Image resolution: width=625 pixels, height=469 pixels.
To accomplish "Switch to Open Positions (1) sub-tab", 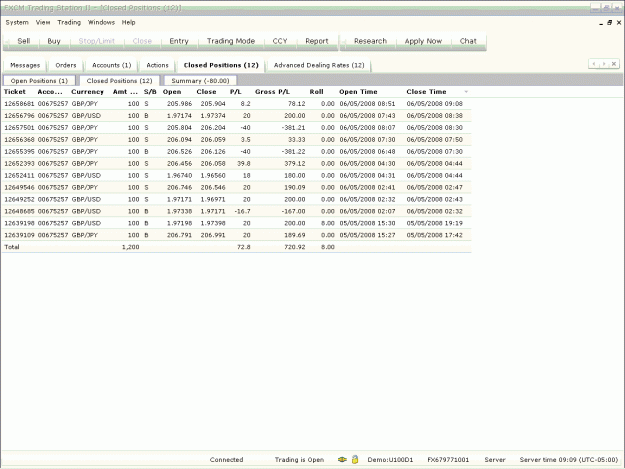I will pos(39,80).
